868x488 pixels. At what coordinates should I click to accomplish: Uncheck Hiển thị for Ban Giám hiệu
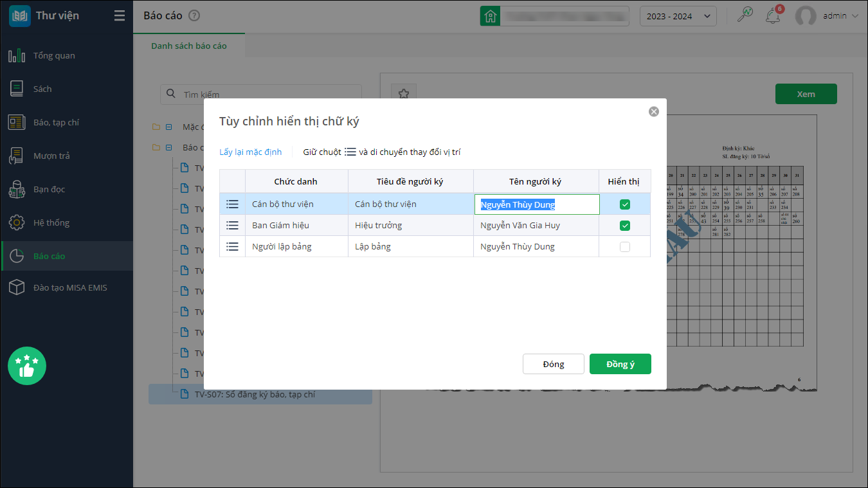point(625,226)
